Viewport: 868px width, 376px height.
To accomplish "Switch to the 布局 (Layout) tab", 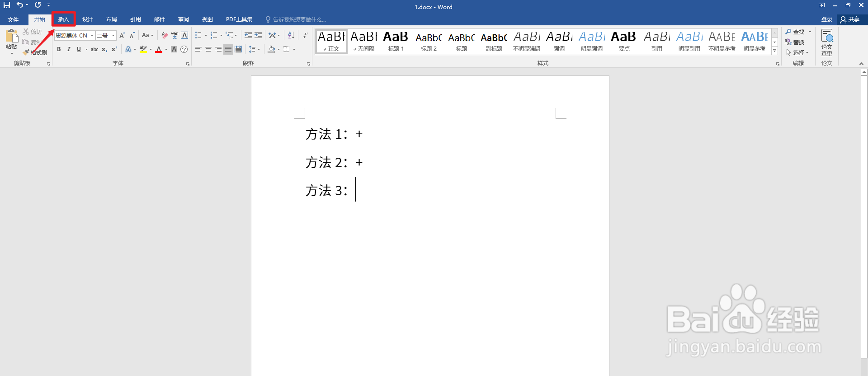I will [112, 19].
